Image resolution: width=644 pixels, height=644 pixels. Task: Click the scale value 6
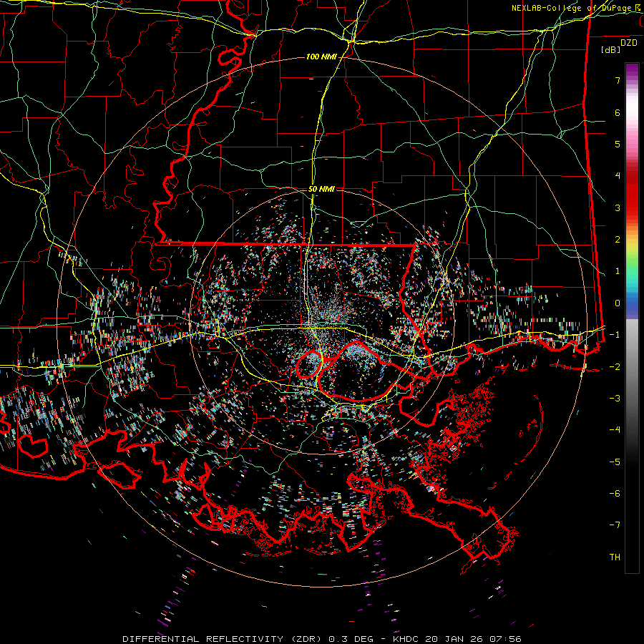coord(617,112)
